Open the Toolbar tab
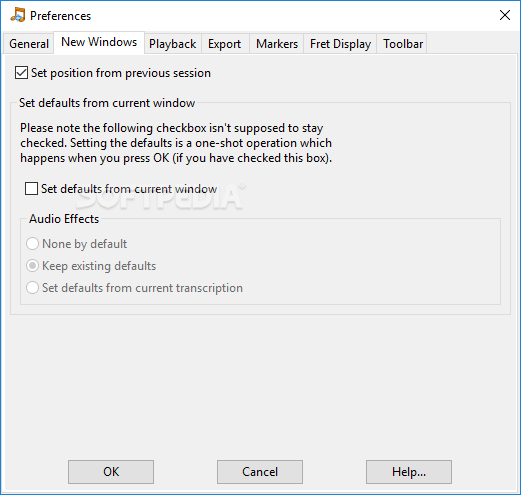The width and height of the screenshot is (521, 495). tap(403, 44)
